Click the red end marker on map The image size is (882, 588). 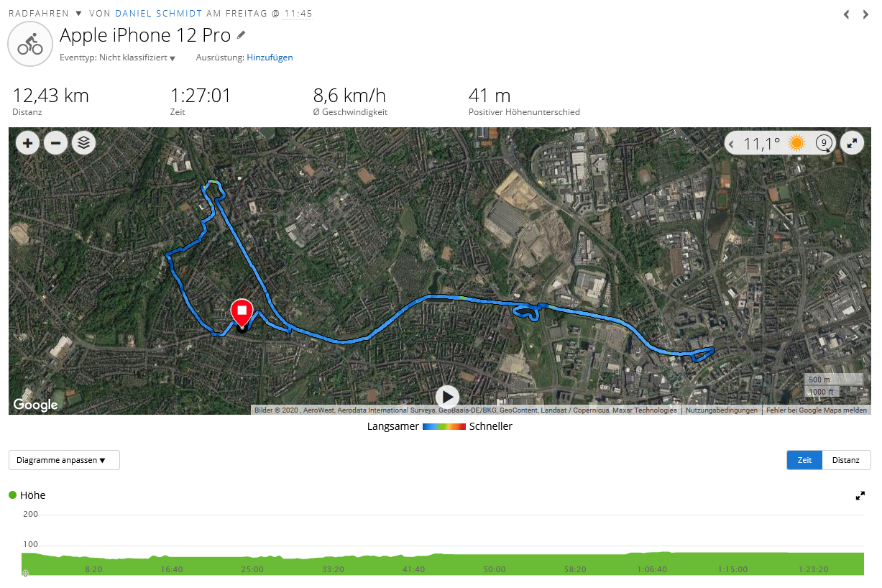click(x=242, y=313)
